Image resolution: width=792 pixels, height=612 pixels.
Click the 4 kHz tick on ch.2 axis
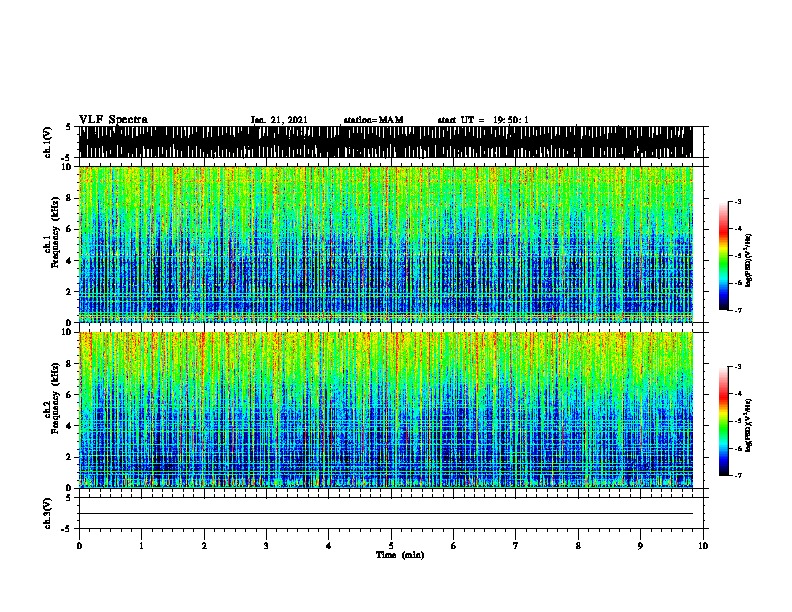[70, 426]
